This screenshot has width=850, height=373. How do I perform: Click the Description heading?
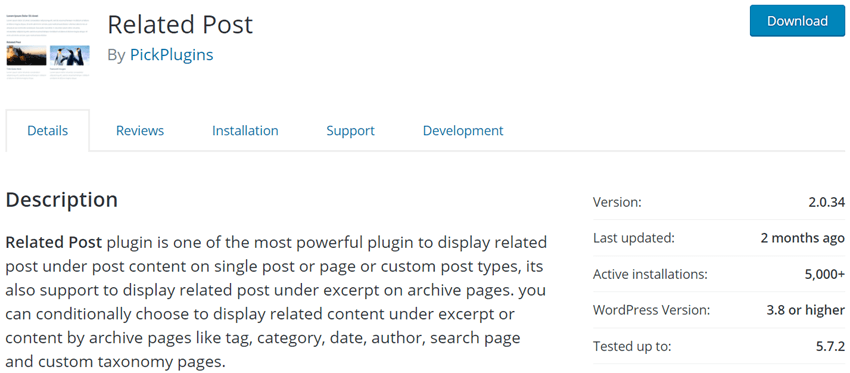(x=61, y=200)
